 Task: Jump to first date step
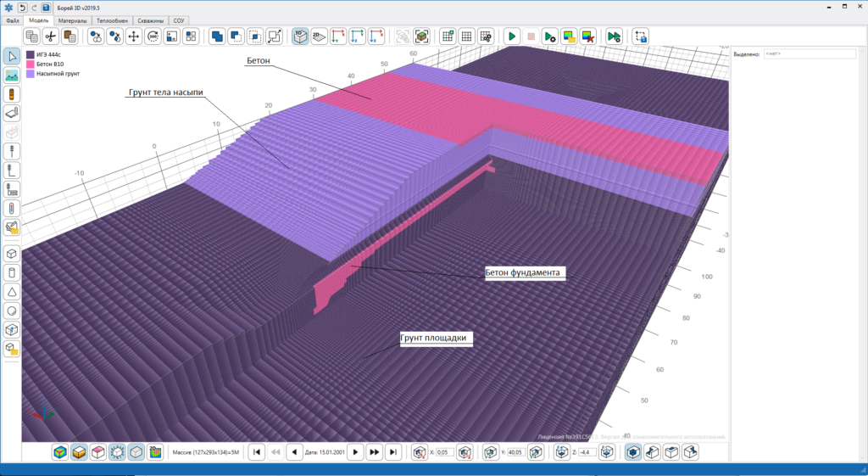[x=256, y=452]
